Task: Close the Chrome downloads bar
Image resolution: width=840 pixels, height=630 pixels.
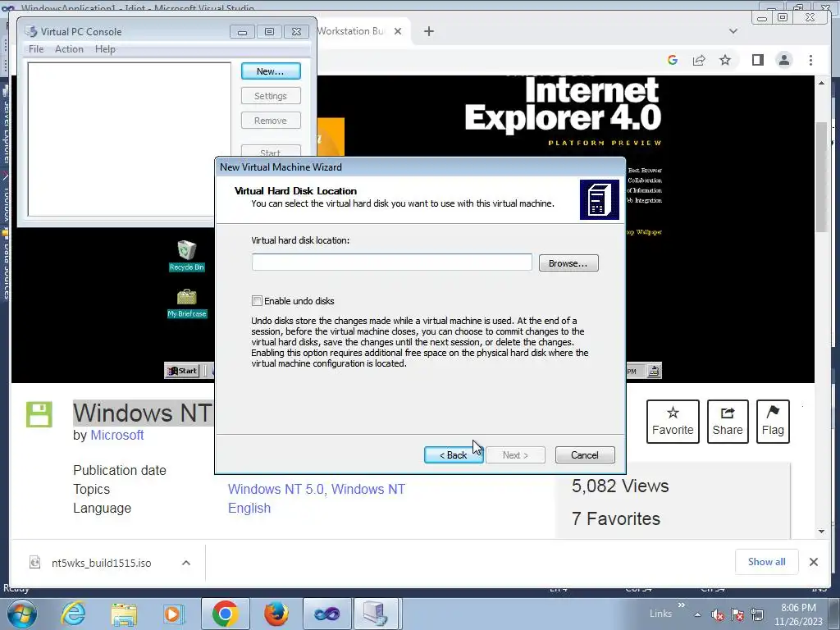Action: click(813, 562)
